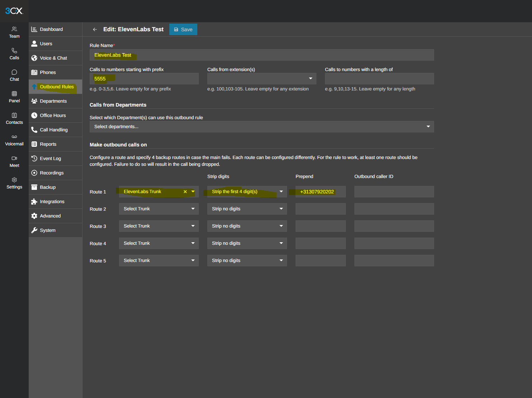532x398 pixels.
Task: Click the Voice & Chat globe icon
Action: tap(34, 58)
